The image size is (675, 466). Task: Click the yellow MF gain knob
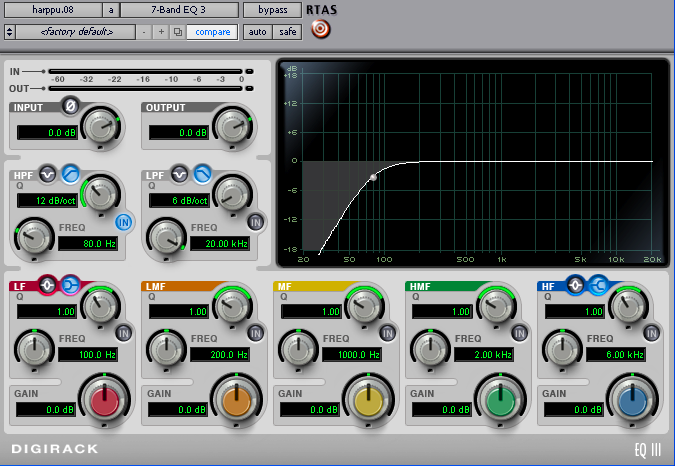368,400
